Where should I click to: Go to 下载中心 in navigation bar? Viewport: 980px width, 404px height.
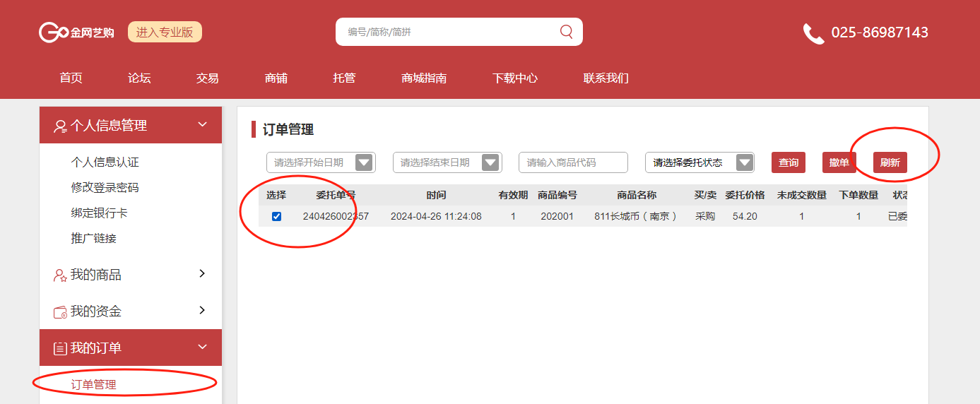514,78
